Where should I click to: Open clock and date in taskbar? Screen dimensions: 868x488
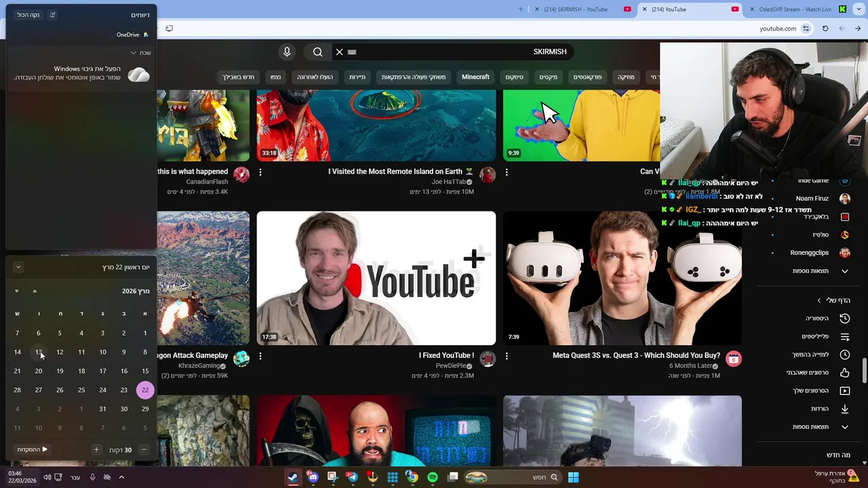[22, 477]
